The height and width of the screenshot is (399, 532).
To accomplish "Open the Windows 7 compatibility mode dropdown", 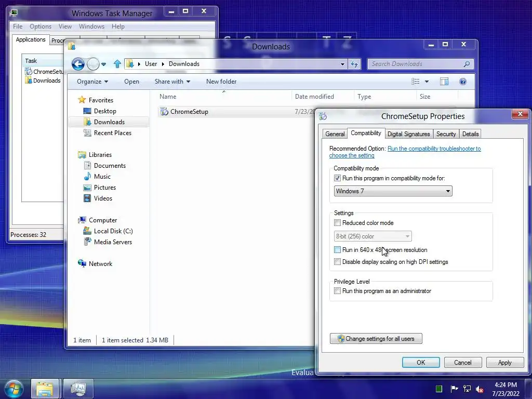I will pos(393,191).
